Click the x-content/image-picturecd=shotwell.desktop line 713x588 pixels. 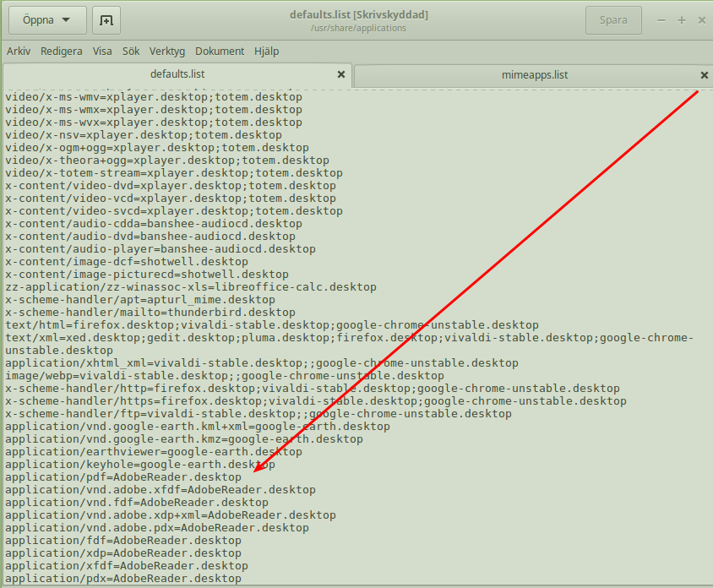[147, 275]
